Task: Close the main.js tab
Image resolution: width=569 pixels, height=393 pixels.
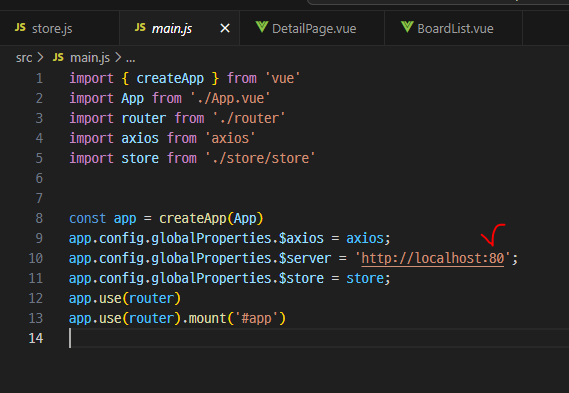Action: coord(225,28)
